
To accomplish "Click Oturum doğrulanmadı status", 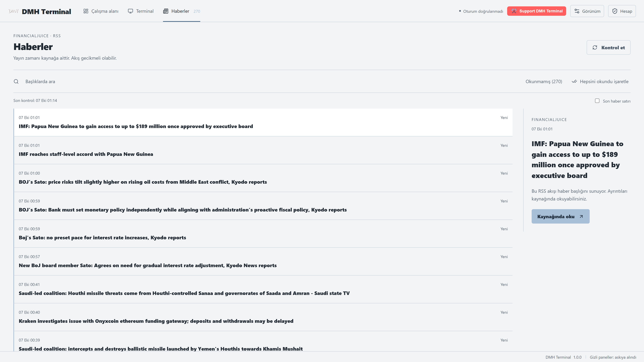I will click(x=481, y=11).
